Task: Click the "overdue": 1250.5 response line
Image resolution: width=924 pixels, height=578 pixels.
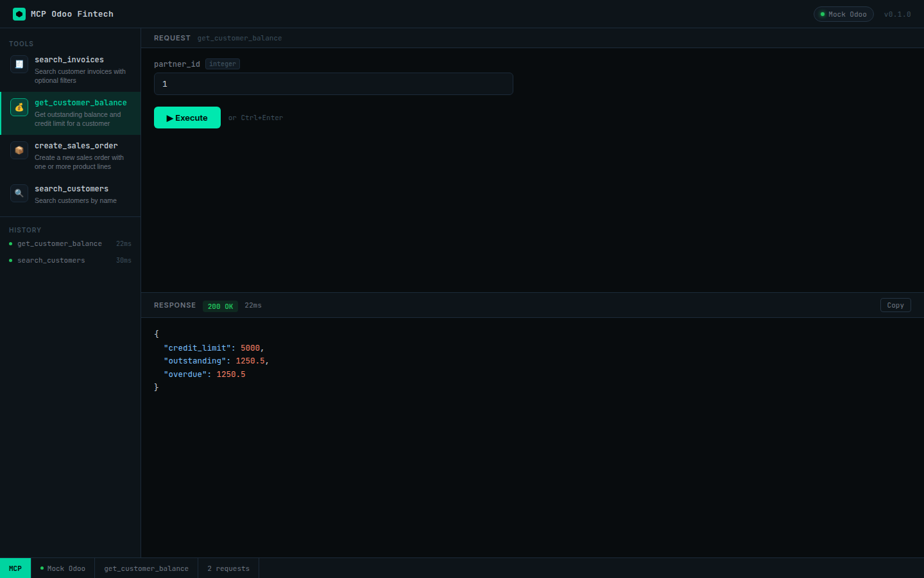Action: click(204, 374)
